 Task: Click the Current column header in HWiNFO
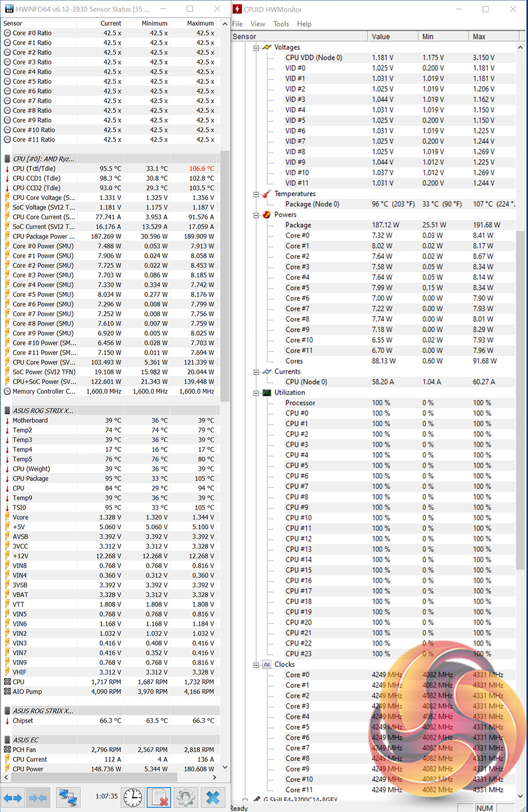pos(100,23)
